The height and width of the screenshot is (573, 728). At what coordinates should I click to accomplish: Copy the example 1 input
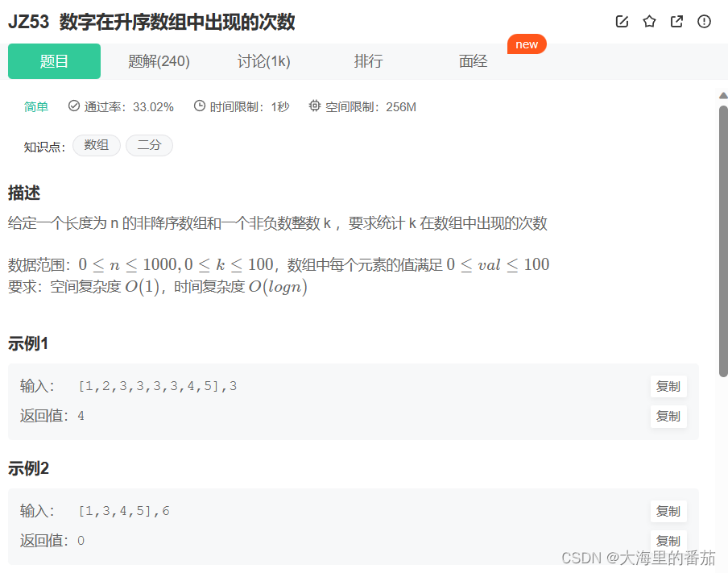pos(668,386)
